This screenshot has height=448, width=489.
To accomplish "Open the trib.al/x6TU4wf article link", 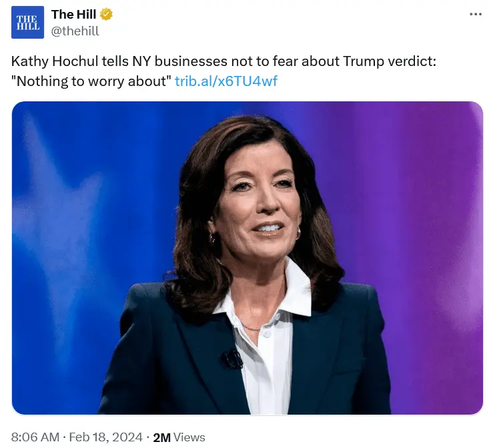I will pyautogui.click(x=225, y=81).
